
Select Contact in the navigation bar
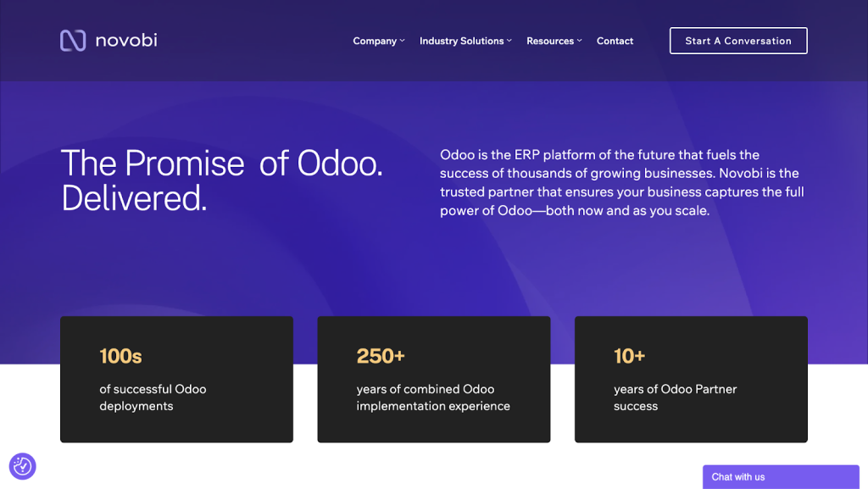coord(615,41)
